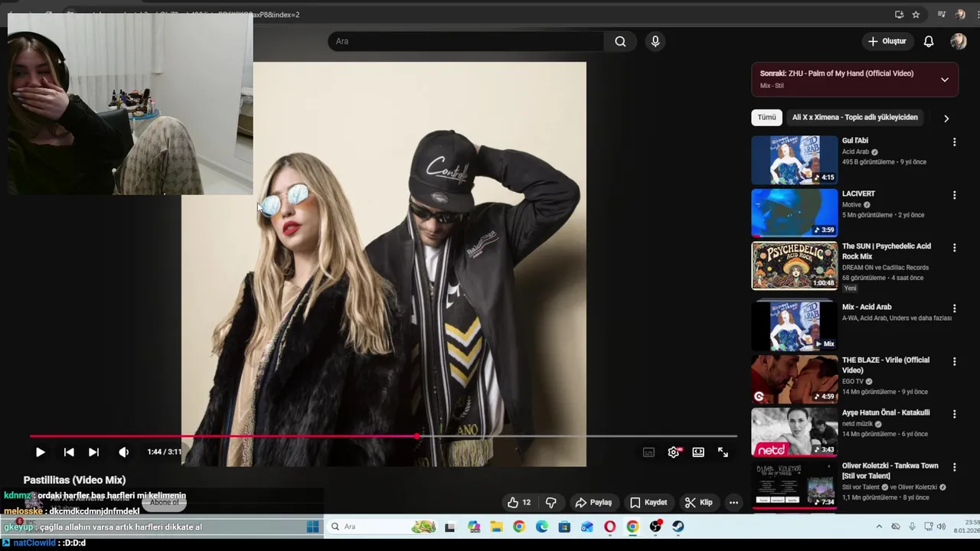Click the Abone ol subscribe button

[x=164, y=503]
